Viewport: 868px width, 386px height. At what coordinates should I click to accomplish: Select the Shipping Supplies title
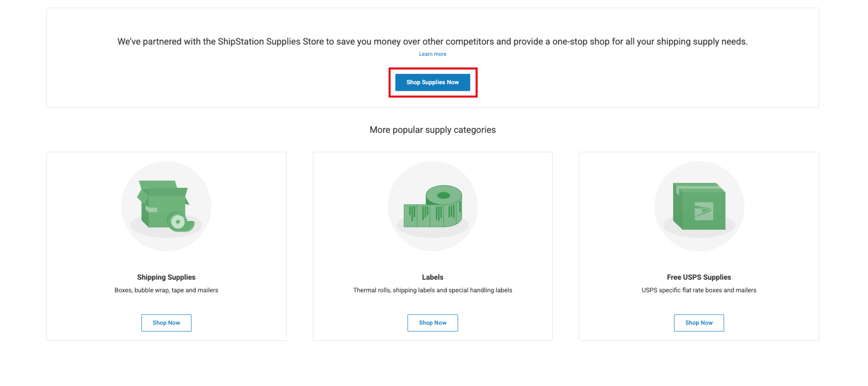point(166,277)
